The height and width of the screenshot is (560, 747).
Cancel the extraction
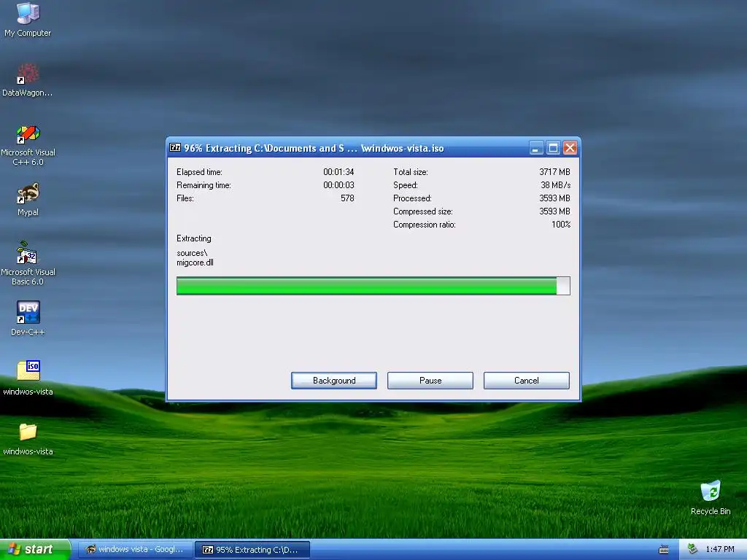[x=527, y=381]
